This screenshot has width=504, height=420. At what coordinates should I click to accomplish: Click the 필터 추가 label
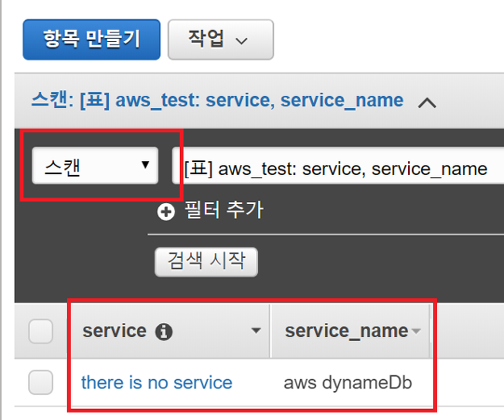click(x=224, y=210)
